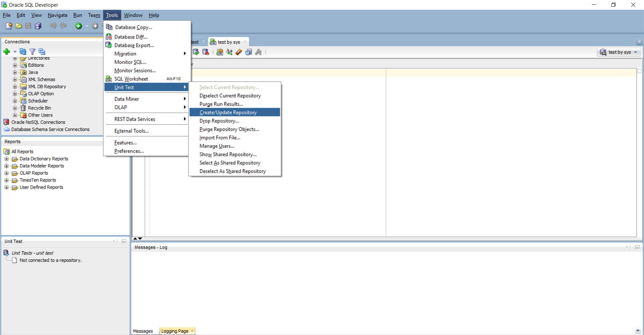This screenshot has width=644, height=335.
Task: Refresh the Connections tree
Action: click(23, 52)
